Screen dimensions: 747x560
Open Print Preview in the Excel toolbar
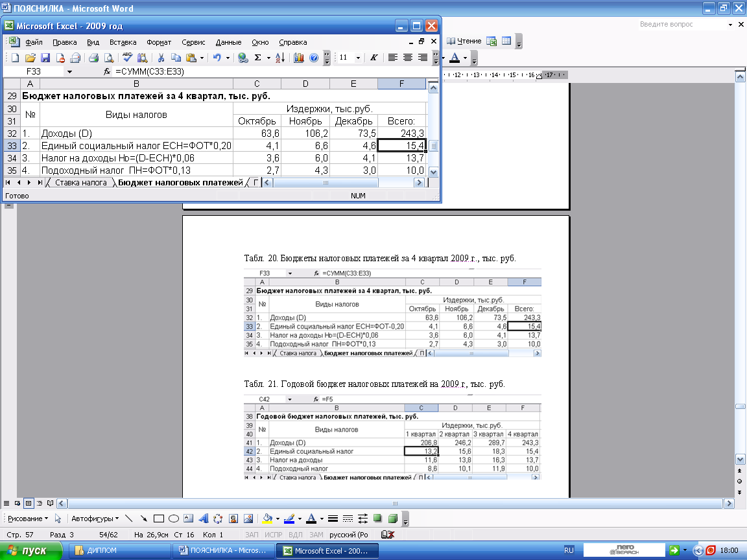tap(109, 58)
